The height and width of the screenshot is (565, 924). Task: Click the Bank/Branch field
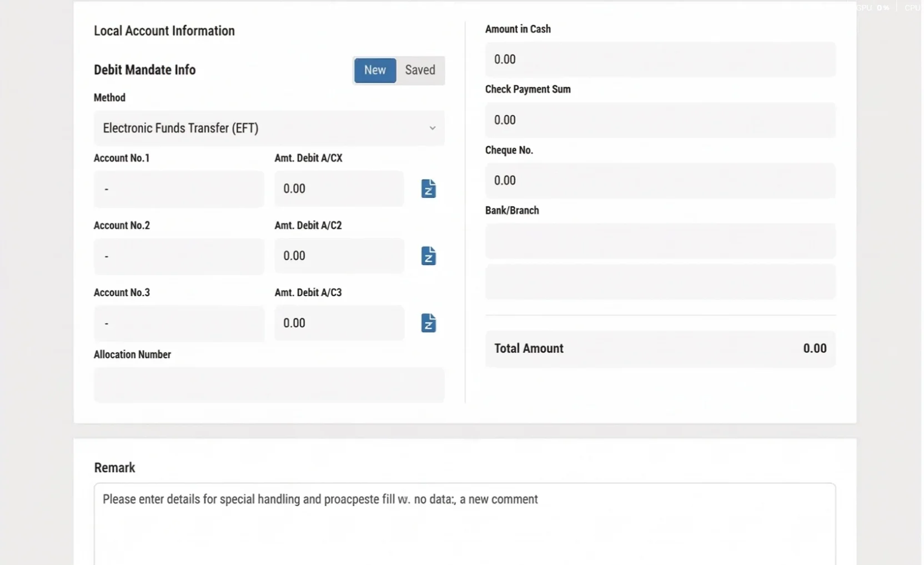(660, 241)
